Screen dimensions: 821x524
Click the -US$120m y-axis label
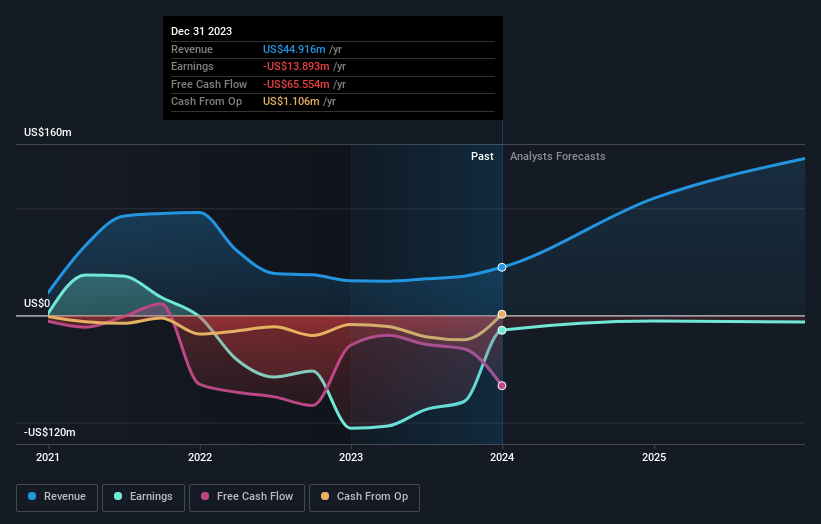point(50,432)
